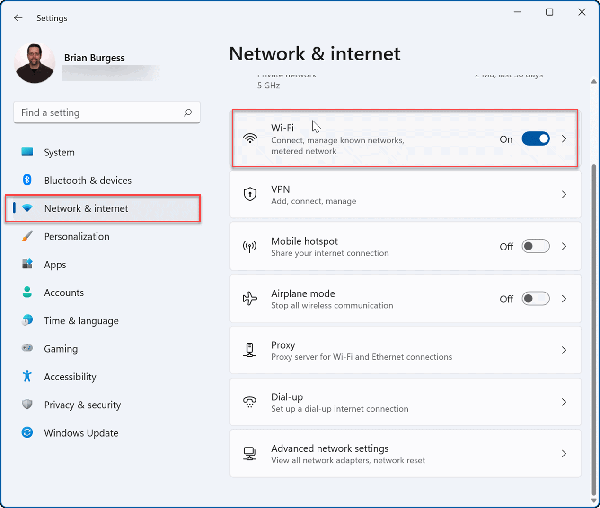Viewport: 600px width, 508px height.
Task: Switch on Airplane mode toggle
Action: 536,298
